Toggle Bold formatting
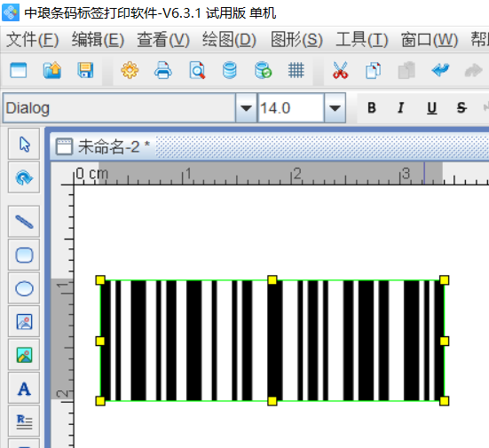 [372, 108]
